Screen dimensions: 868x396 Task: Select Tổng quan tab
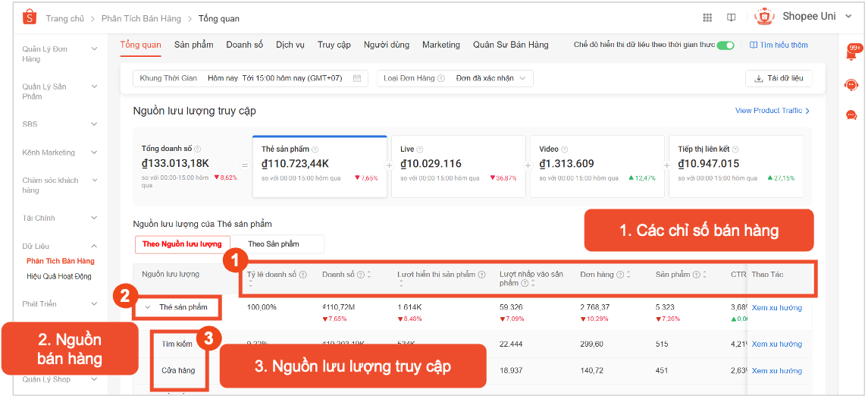point(140,45)
